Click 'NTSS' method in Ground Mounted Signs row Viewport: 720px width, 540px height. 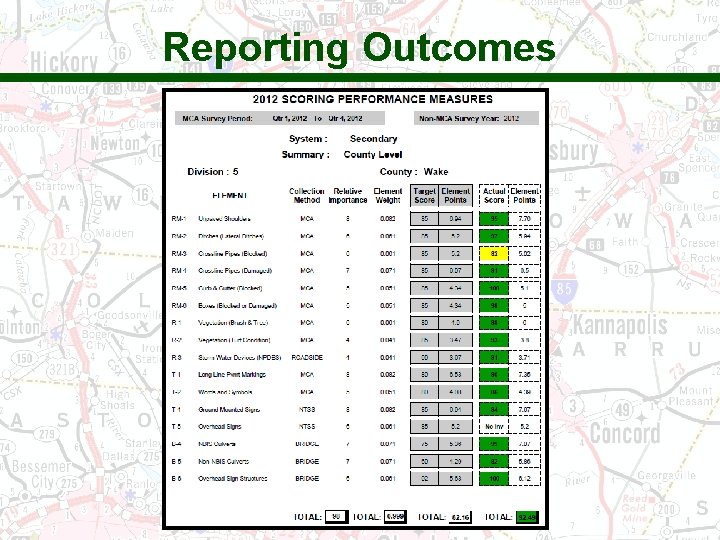307,410
